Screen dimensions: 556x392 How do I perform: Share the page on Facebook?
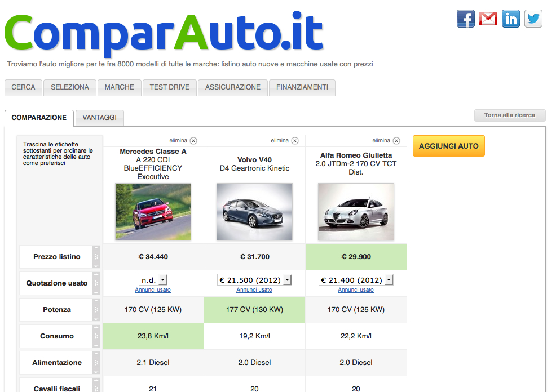click(x=466, y=19)
